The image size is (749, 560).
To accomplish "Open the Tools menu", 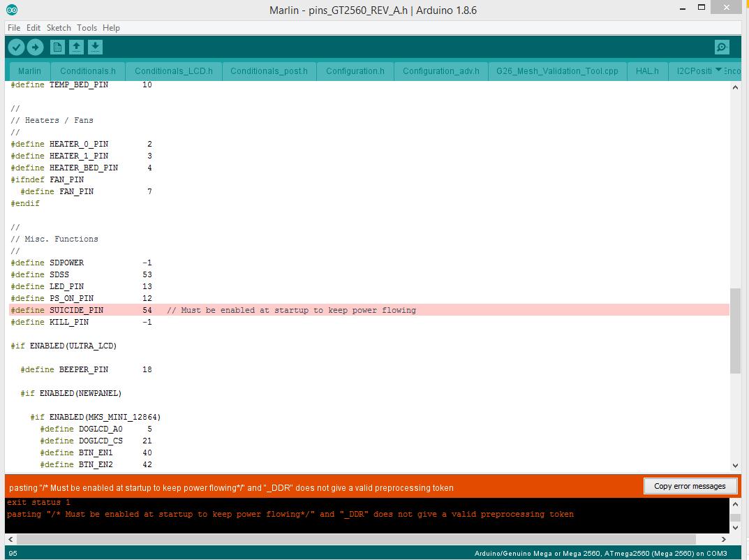I will (87, 28).
